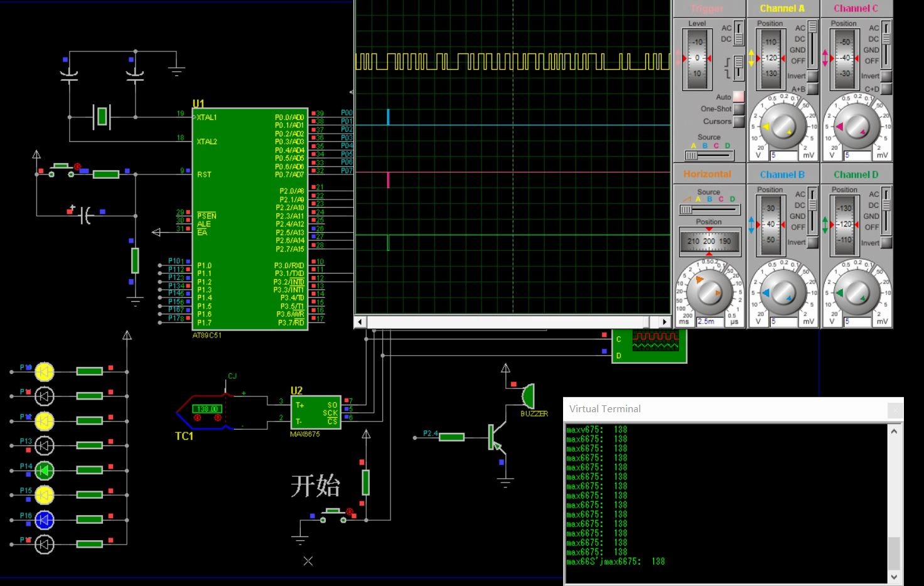Click the Virtual Terminal scroll down arrow

pos(894,577)
